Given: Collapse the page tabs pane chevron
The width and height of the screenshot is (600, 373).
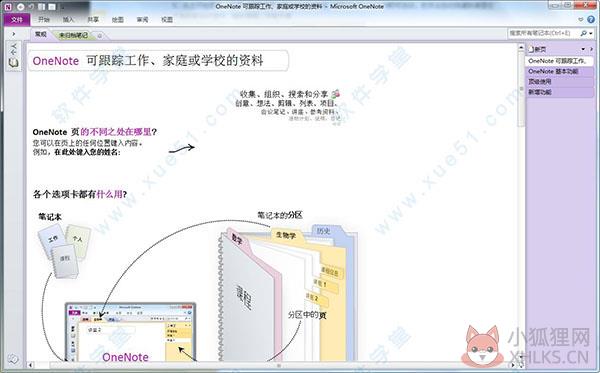Looking at the screenshot, I should (592, 49).
